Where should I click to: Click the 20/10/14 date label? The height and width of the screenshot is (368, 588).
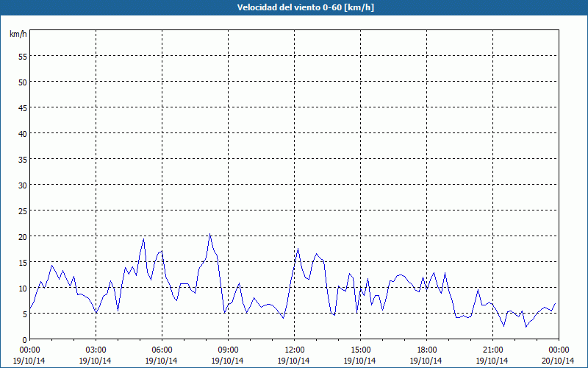tap(558, 361)
